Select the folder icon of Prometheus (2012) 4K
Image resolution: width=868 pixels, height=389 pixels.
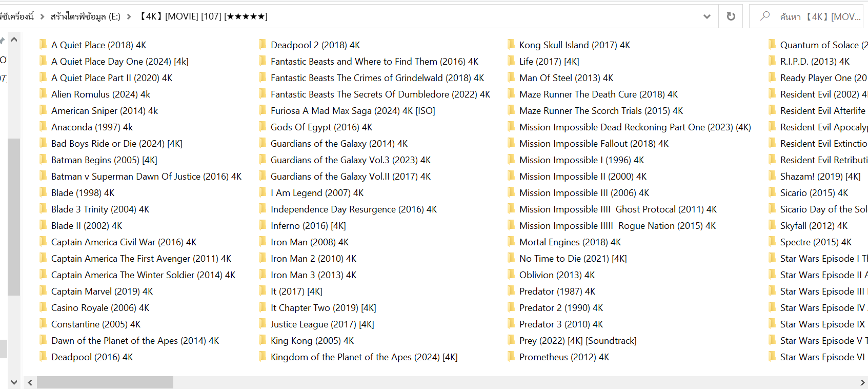coord(511,357)
